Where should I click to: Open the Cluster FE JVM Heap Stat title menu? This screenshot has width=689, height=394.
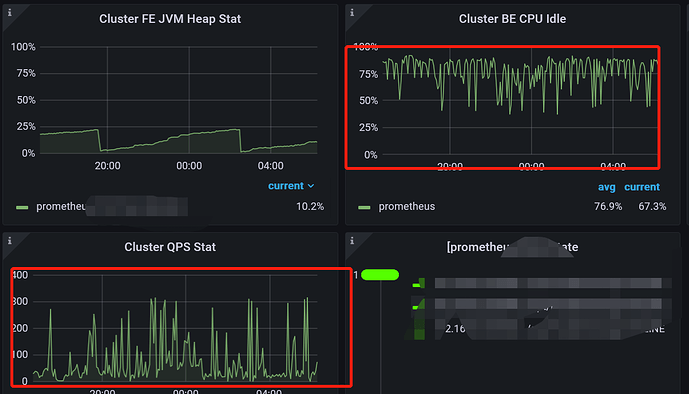(x=170, y=19)
